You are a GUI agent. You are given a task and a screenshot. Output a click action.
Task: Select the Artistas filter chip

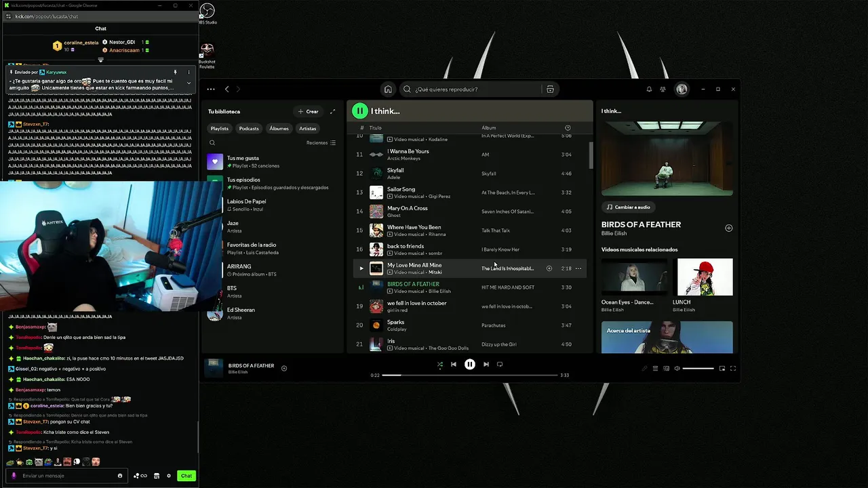pos(308,128)
